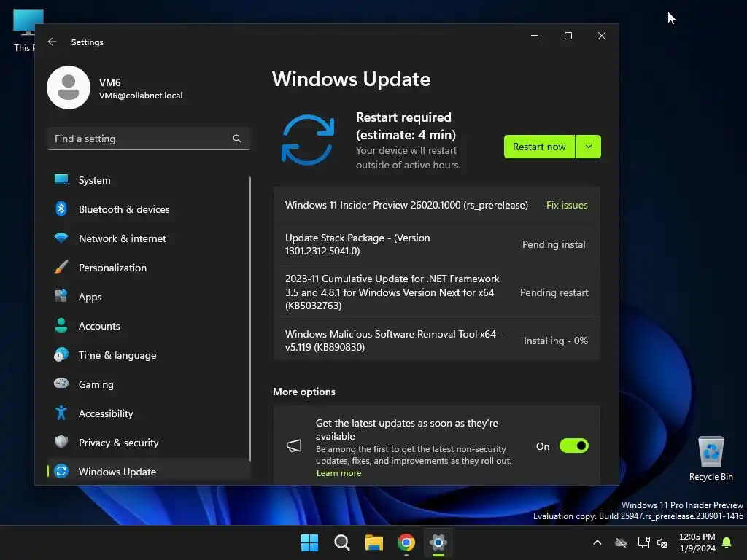Click the network status tray icon
Image resolution: width=747 pixels, height=560 pixels.
point(643,542)
